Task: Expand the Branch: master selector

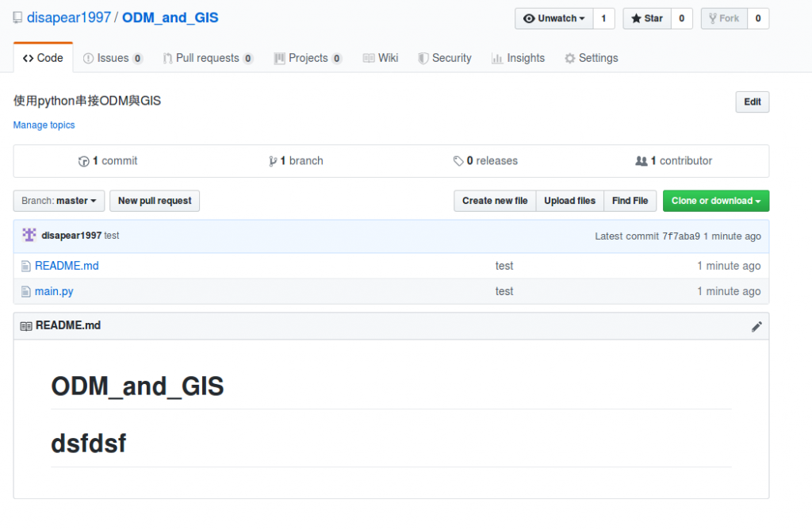Action: (x=59, y=201)
